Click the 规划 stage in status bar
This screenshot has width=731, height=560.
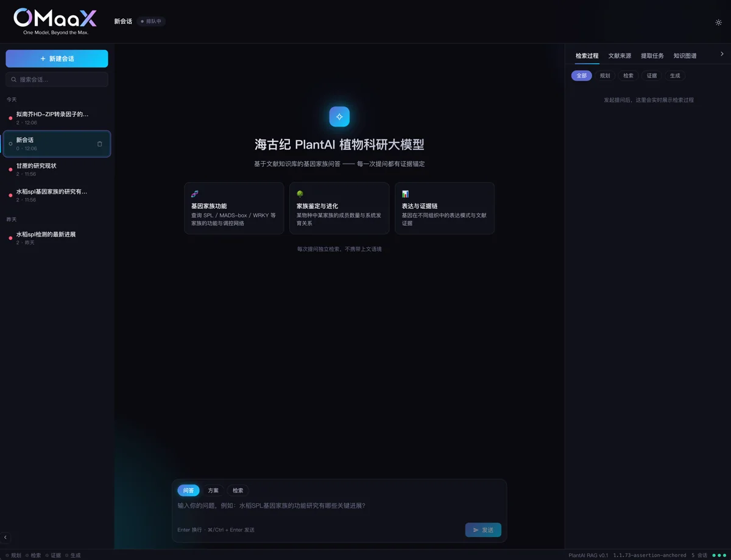pos(13,555)
